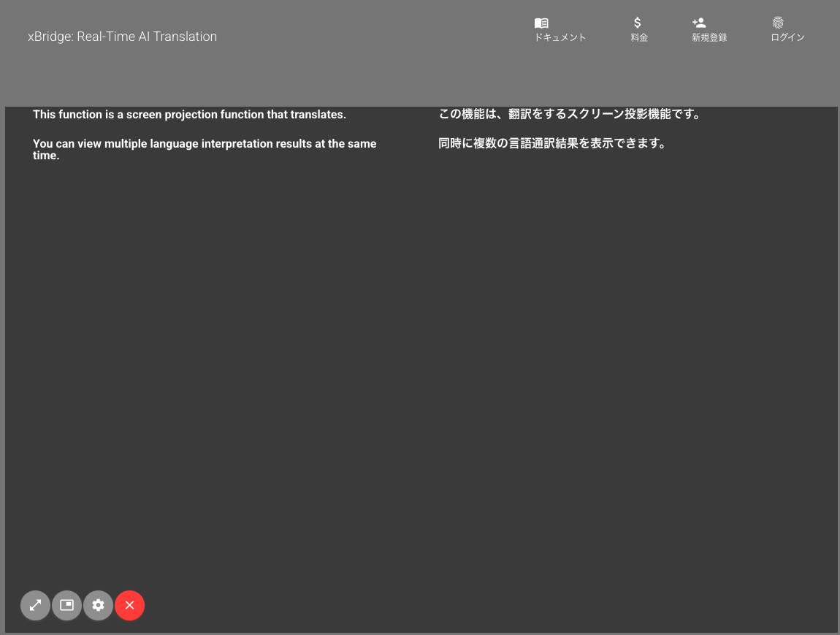Viewport: 840px width, 635px height.
Task: Expand the projection view to fullscreen
Action: [35, 605]
